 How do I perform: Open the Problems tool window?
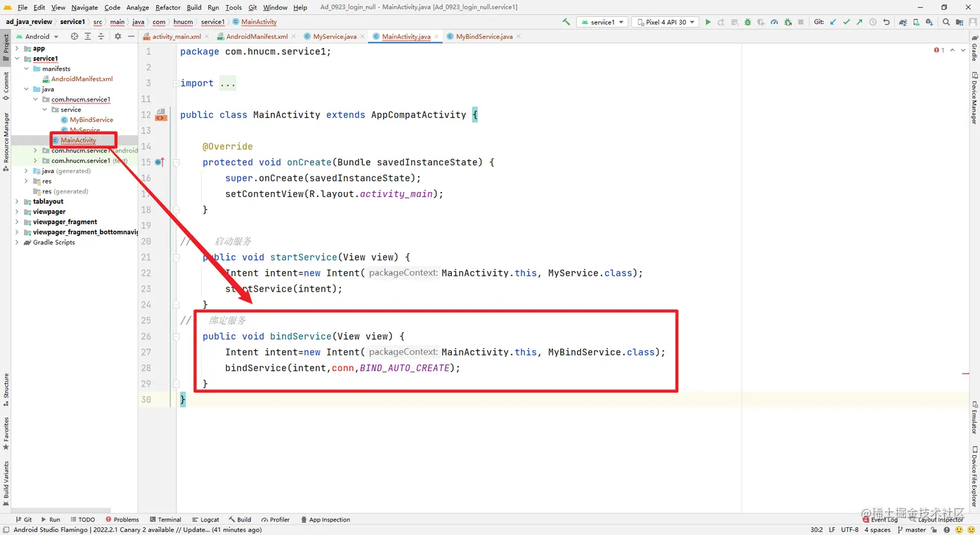[122, 519]
